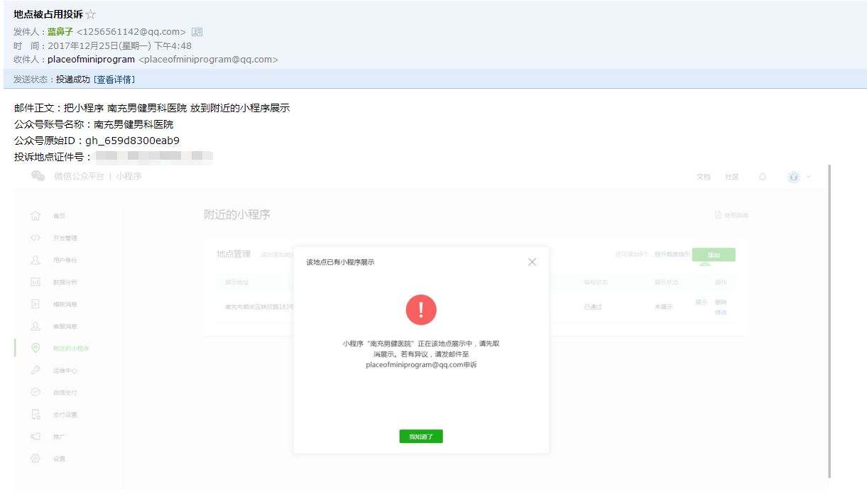Click the vertical scrollbar of embedded screenshot
Screen dimensions: 867x504
pos(829,321)
